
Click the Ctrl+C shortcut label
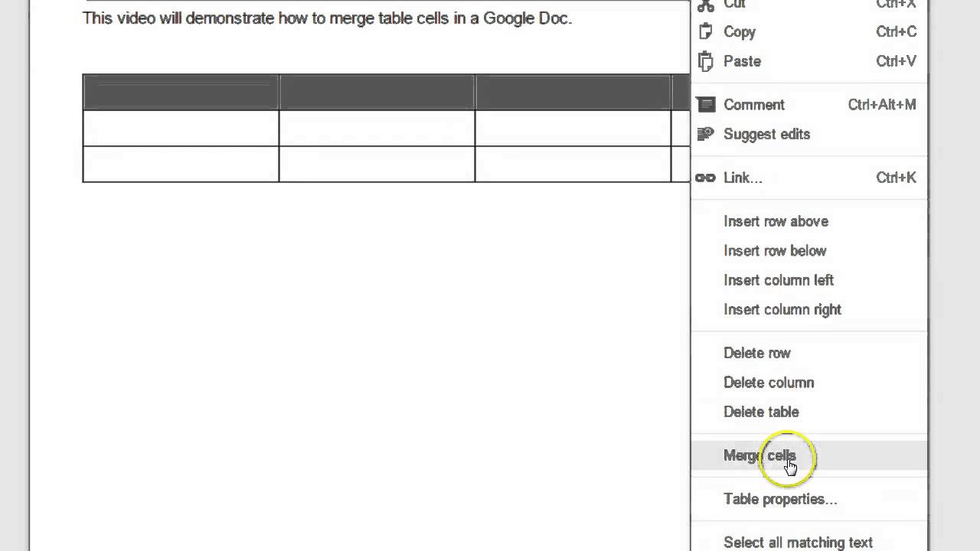click(896, 32)
